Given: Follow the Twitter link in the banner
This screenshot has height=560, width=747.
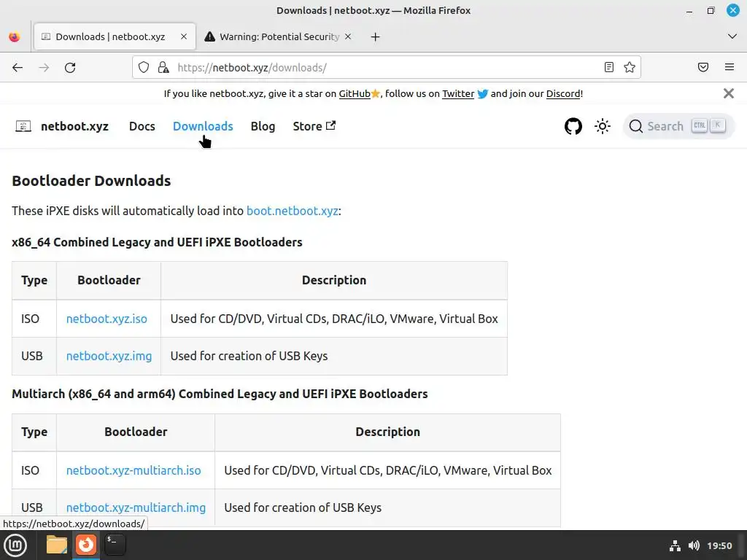Looking at the screenshot, I should click(x=458, y=94).
